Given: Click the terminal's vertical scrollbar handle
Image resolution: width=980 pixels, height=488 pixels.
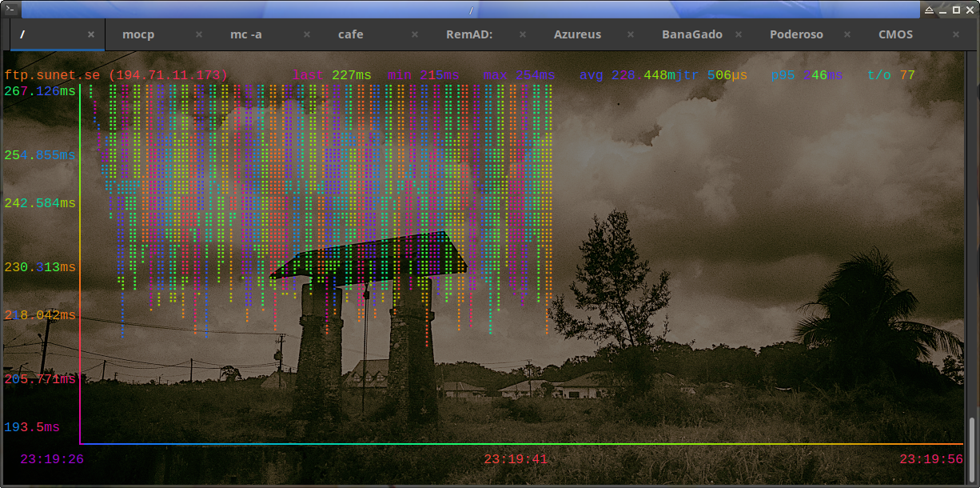Looking at the screenshot, I should pos(973,449).
